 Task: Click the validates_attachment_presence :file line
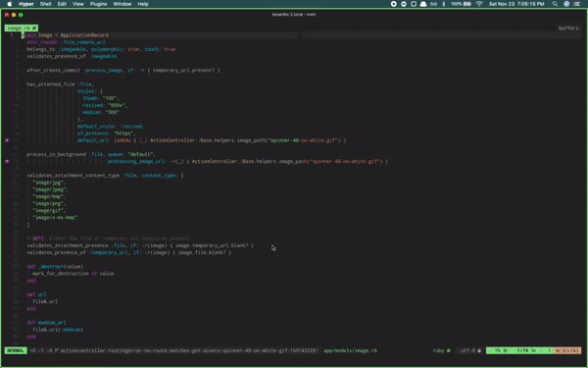(140, 245)
